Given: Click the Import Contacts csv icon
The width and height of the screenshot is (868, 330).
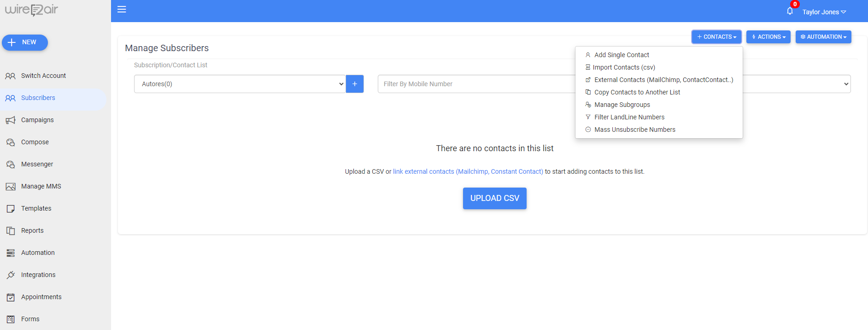Looking at the screenshot, I should [x=588, y=67].
